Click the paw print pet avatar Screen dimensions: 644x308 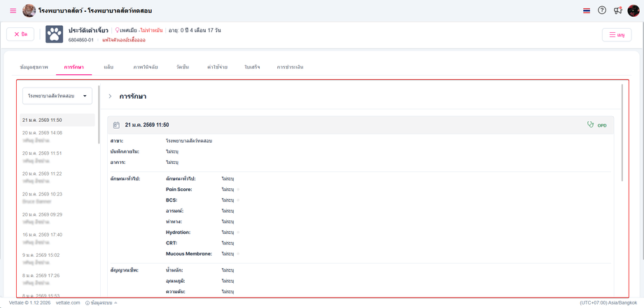point(54,34)
